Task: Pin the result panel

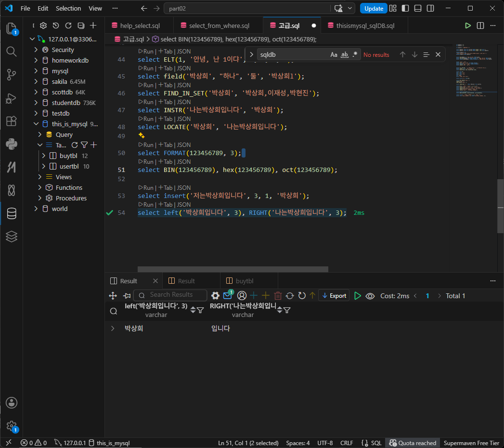Action: (127, 296)
